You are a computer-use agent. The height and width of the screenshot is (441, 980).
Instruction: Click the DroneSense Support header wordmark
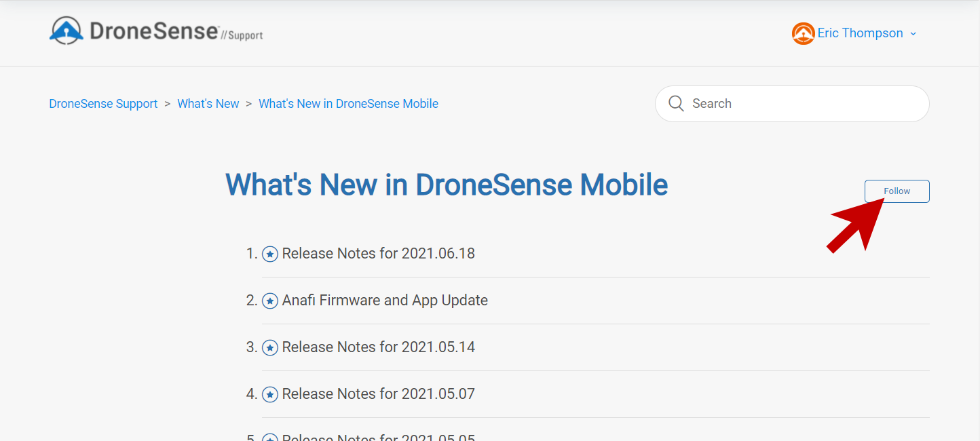(x=176, y=31)
